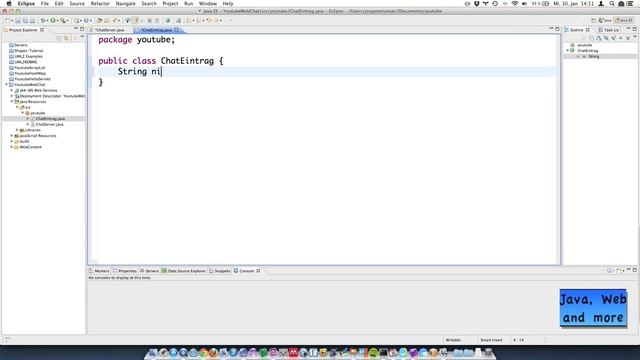Switch to the Java perspective button

pyautogui.click(x=605, y=20)
